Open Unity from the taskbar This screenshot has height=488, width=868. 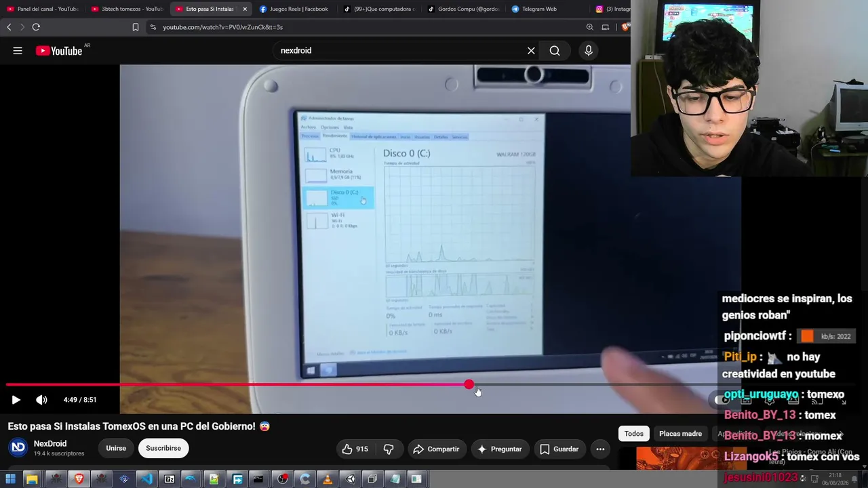(351, 479)
